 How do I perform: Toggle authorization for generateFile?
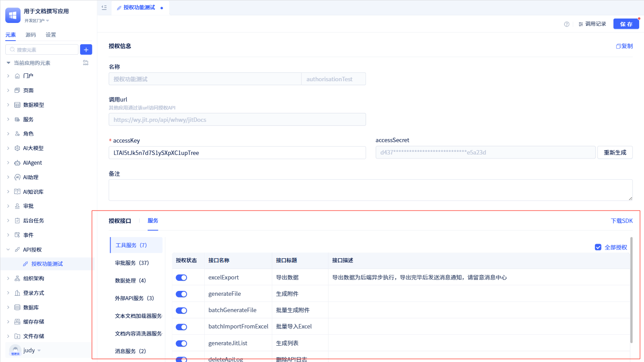click(181, 294)
